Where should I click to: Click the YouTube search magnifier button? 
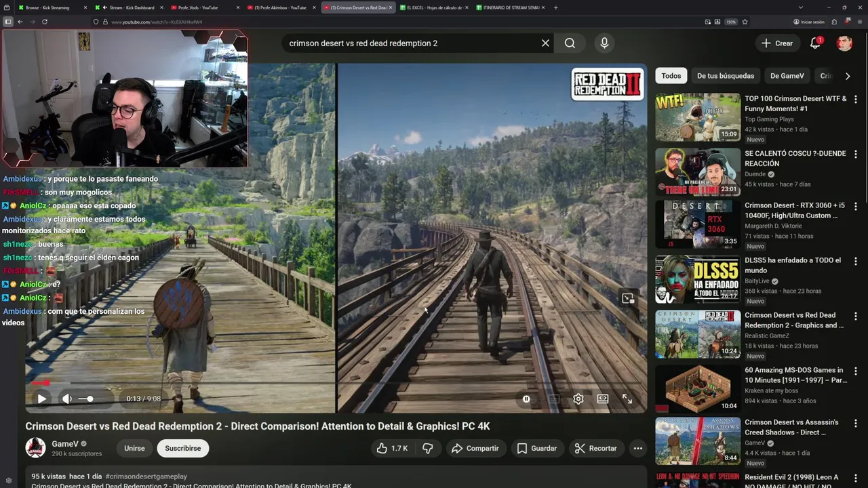pos(570,43)
